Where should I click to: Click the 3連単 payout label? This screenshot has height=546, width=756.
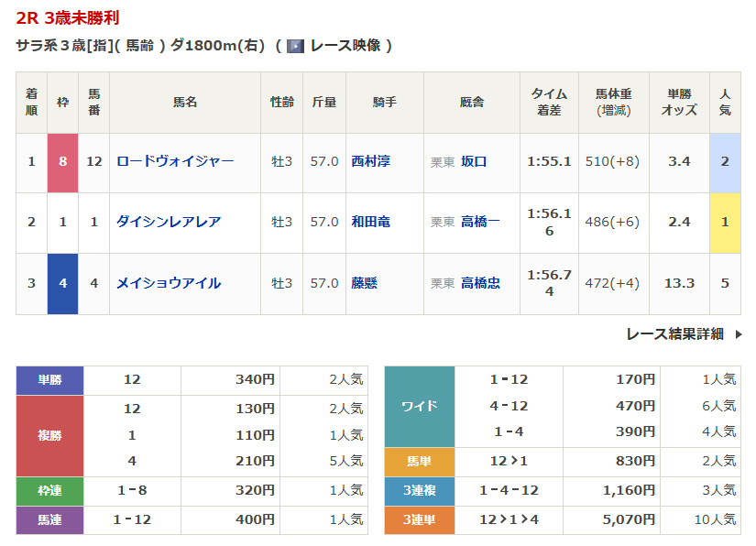click(x=419, y=519)
